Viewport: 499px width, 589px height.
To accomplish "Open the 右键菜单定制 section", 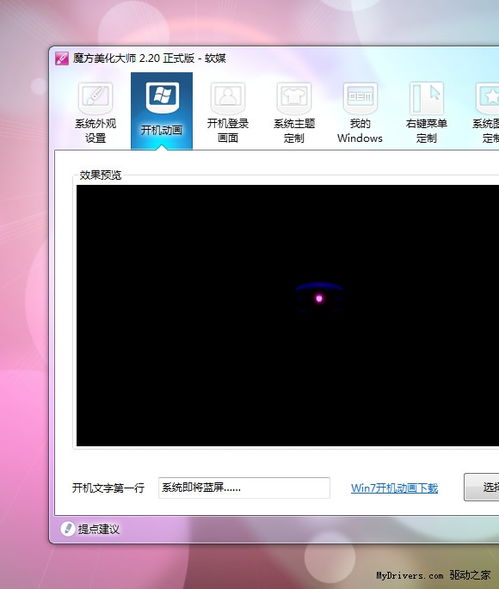I will (426, 112).
